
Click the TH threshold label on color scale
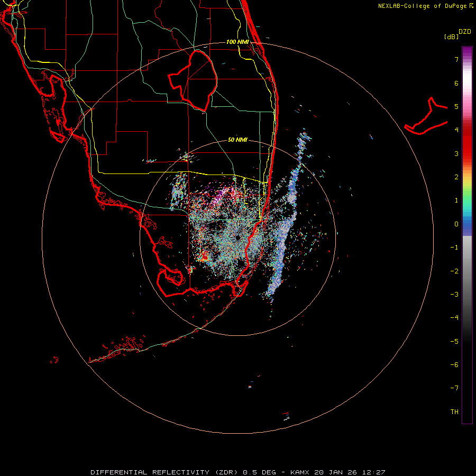pos(454,412)
